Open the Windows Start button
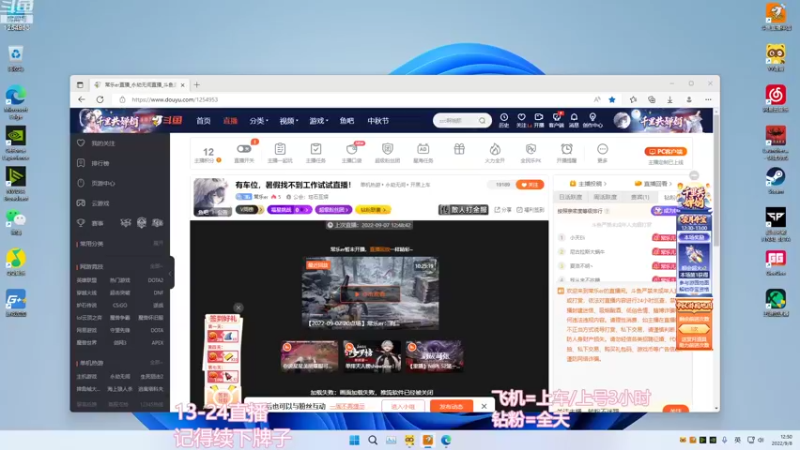The width and height of the screenshot is (800, 450). (354, 440)
